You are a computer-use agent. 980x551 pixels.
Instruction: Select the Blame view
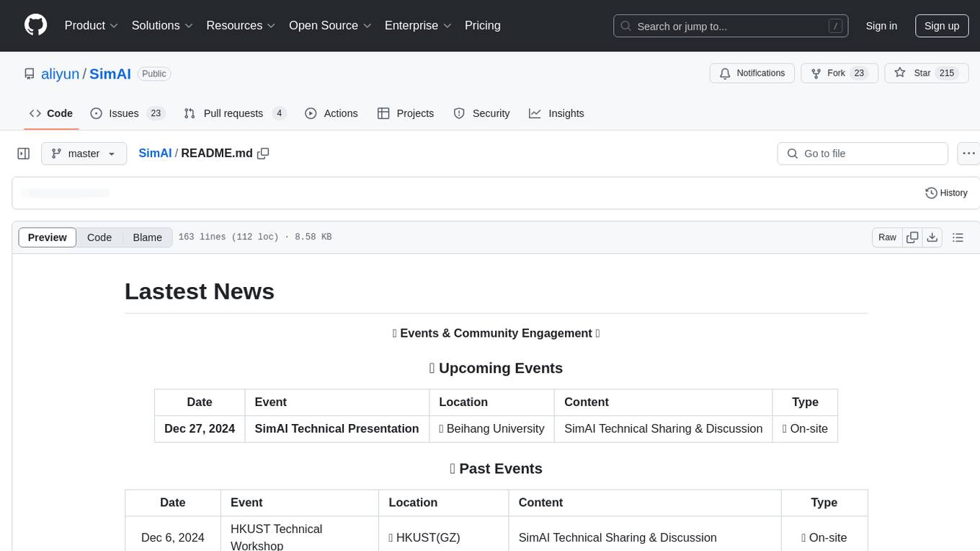click(148, 237)
